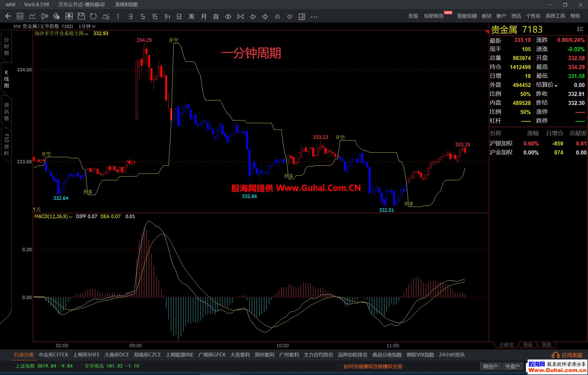
Task: Open the 智能投顾 menu
Action: coord(467,16)
